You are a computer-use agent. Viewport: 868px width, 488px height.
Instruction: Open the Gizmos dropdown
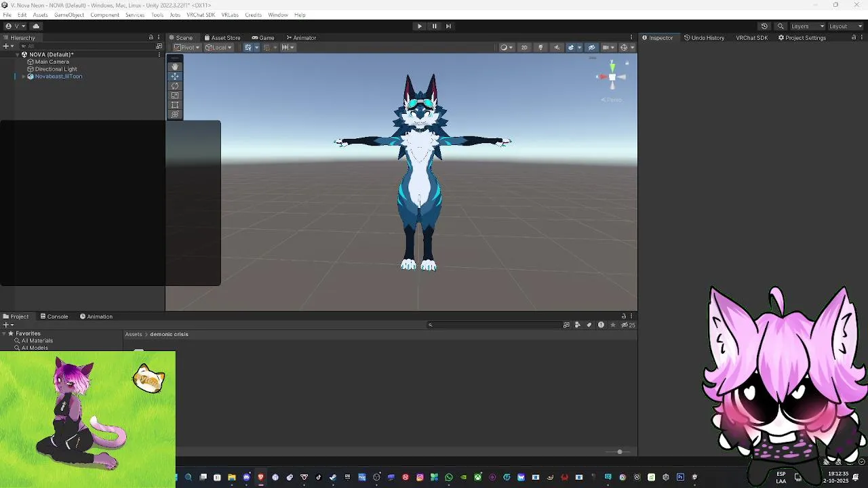[627, 47]
